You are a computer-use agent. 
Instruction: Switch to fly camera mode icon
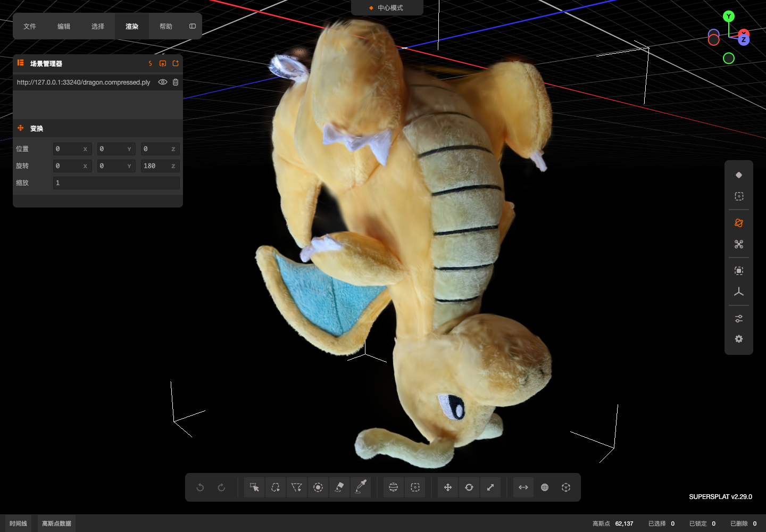point(739,244)
